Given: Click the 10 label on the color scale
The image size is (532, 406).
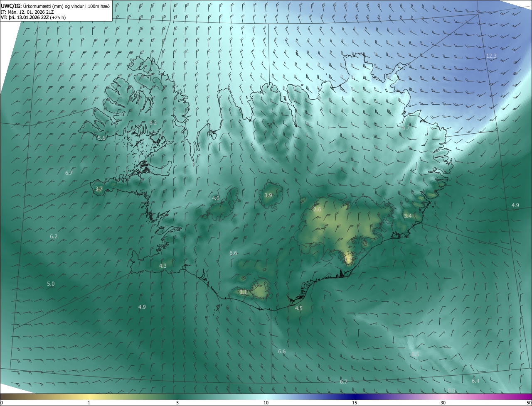Looking at the screenshot, I should (x=266, y=403).
